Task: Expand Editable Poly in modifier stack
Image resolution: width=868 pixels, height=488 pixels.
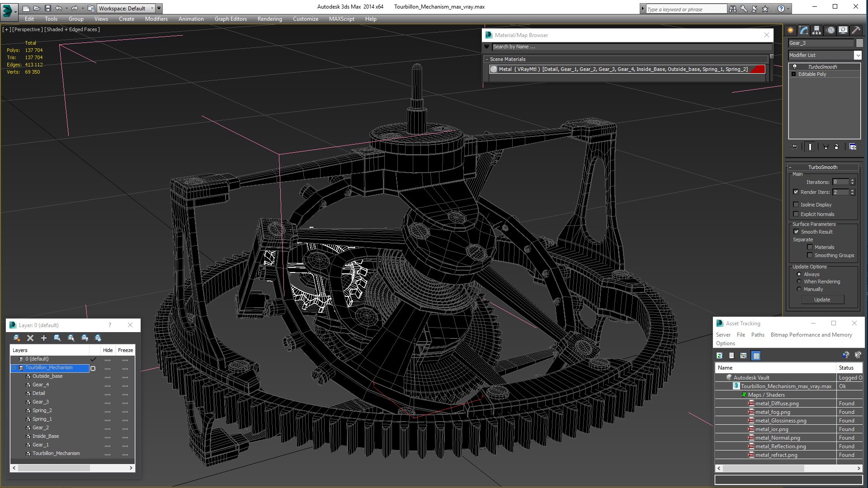Action: tap(794, 74)
